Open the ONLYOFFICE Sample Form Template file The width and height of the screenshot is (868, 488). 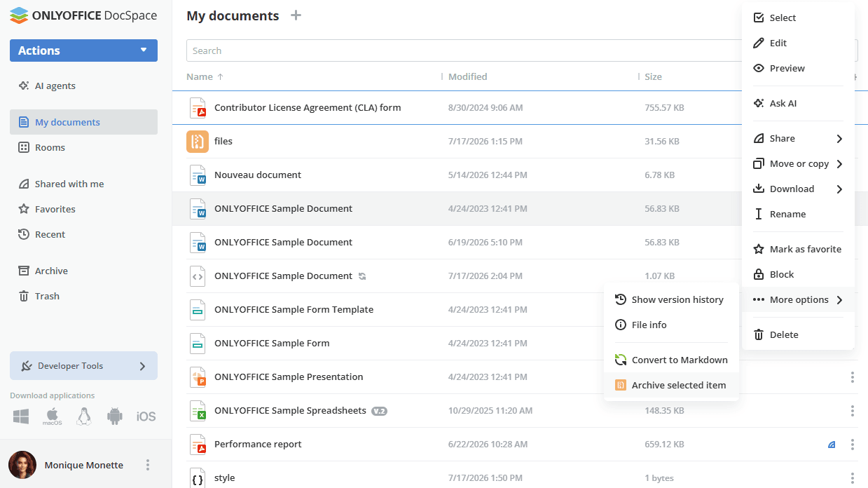(294, 310)
